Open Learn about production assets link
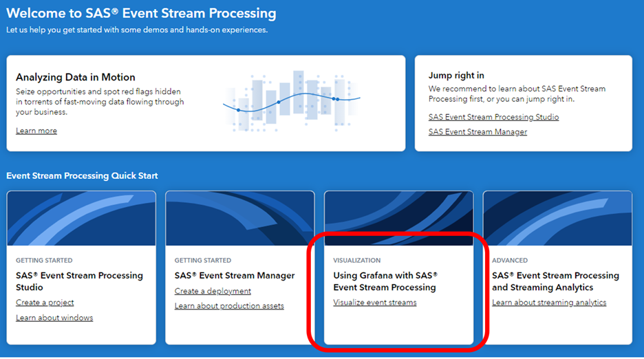Viewport: 644px width, 359px height. tap(229, 306)
